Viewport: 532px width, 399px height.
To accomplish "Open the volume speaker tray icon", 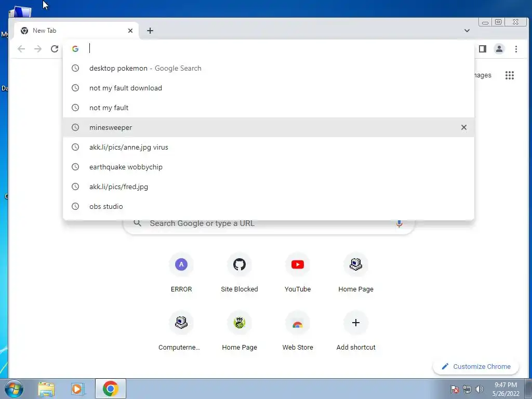I will (x=479, y=389).
